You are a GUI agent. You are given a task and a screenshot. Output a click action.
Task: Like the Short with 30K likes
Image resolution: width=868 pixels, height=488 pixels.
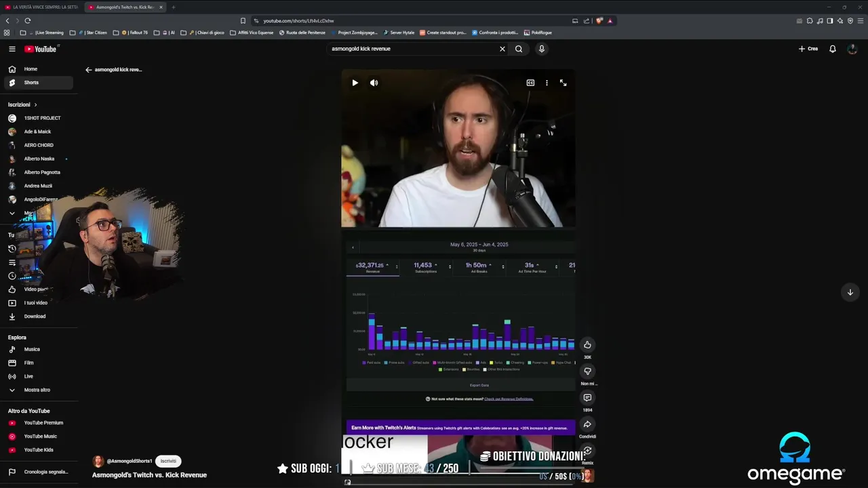point(587,345)
